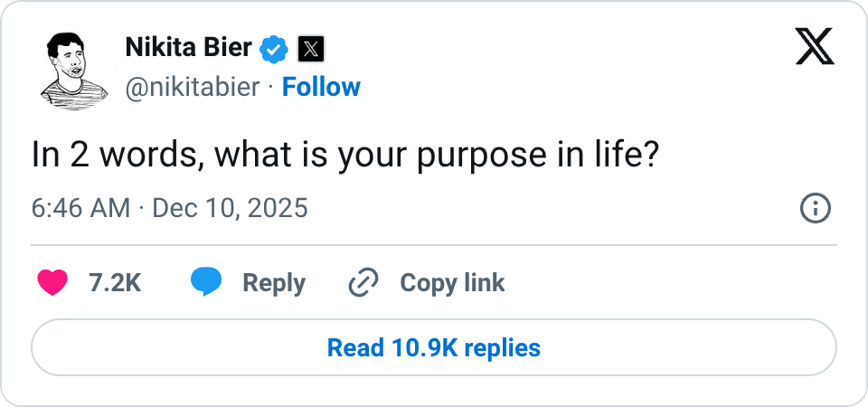Click the square X affiliation badge beside the name

310,49
